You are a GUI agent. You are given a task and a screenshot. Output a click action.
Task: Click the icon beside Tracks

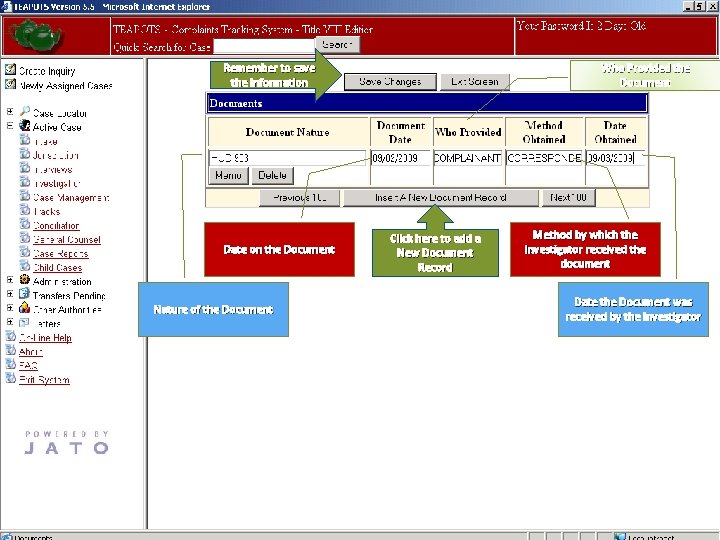25,210
